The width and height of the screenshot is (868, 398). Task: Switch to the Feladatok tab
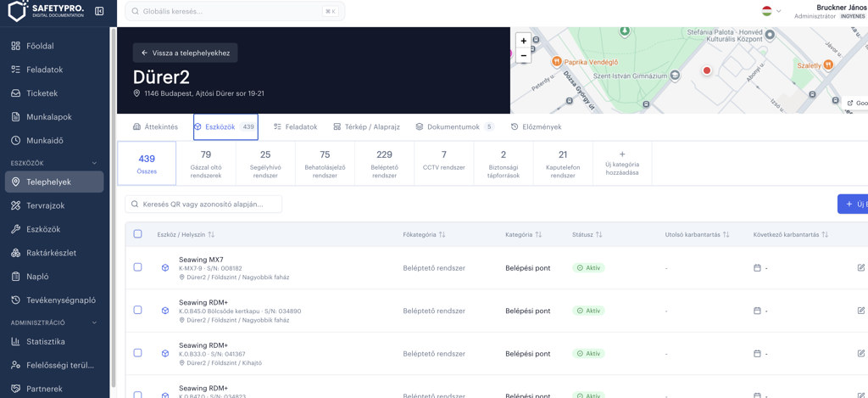pyautogui.click(x=296, y=127)
